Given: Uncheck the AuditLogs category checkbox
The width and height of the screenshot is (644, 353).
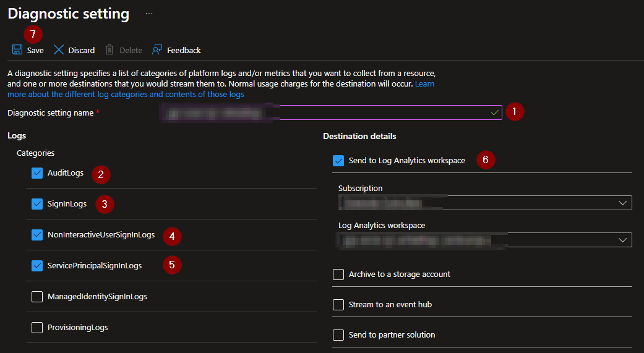Looking at the screenshot, I should pos(37,173).
